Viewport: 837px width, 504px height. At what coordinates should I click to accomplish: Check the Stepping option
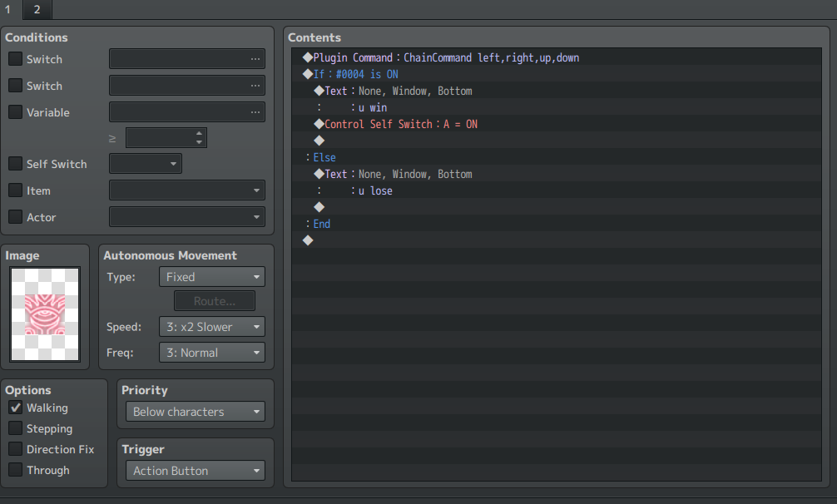coord(16,428)
